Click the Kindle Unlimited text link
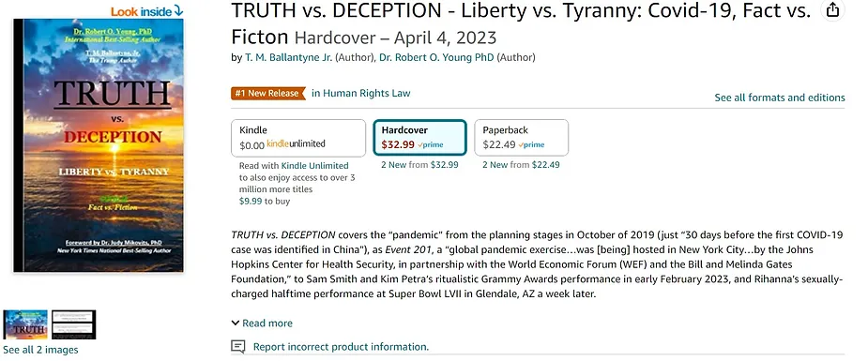 click(x=315, y=165)
